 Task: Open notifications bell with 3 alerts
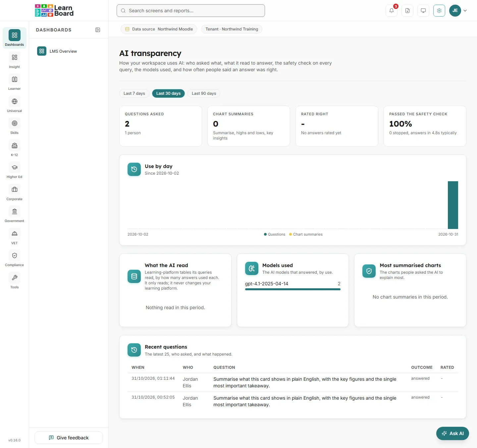tap(392, 11)
